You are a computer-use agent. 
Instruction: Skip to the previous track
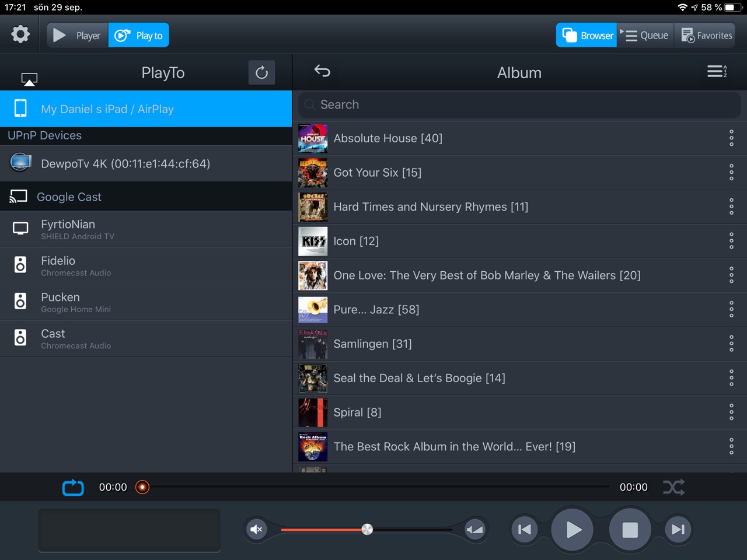point(525,529)
